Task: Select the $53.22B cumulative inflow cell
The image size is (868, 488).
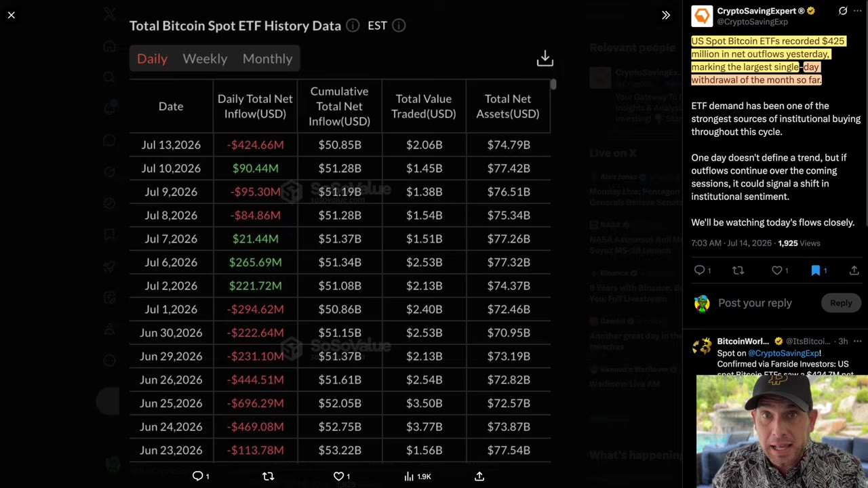Action: coord(340,450)
